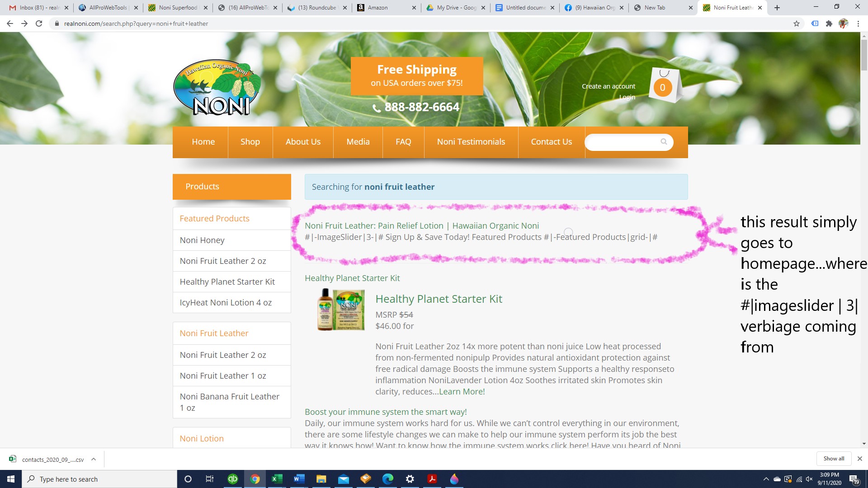Image resolution: width=868 pixels, height=488 pixels.
Task: Open the FAQ menu item
Action: (x=403, y=142)
